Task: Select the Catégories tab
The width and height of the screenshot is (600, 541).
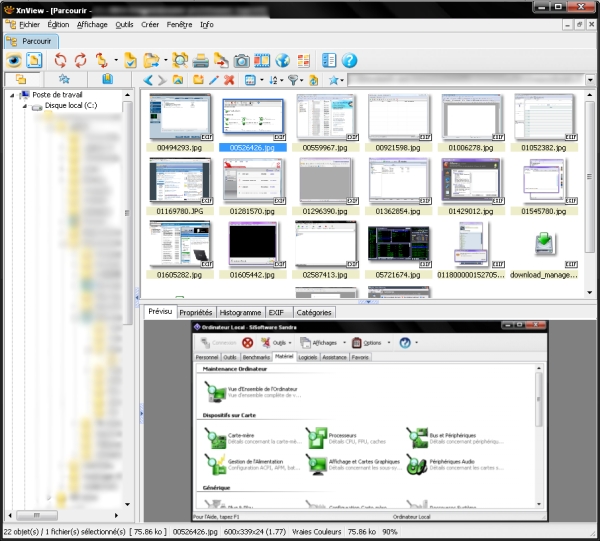Action: tap(314, 312)
